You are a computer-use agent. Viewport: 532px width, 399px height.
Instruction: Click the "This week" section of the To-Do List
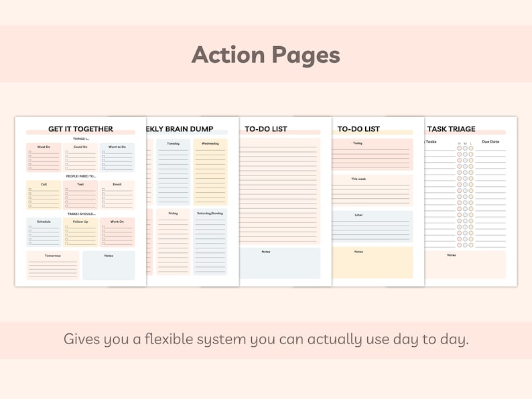point(373,191)
